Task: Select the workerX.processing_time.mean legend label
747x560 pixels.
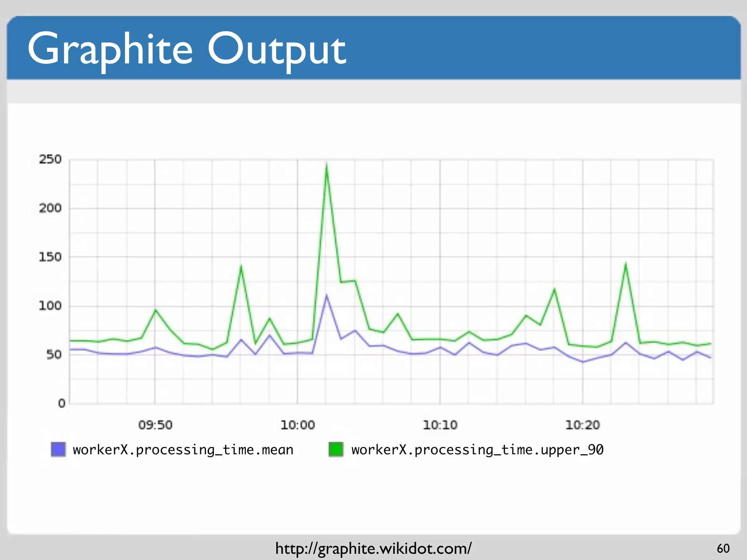Action: click(x=183, y=450)
